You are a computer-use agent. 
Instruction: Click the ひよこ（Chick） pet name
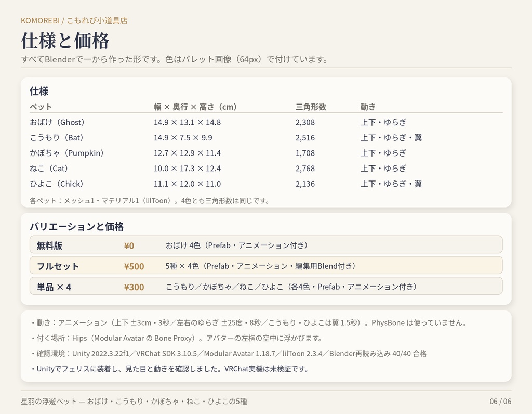56,184
